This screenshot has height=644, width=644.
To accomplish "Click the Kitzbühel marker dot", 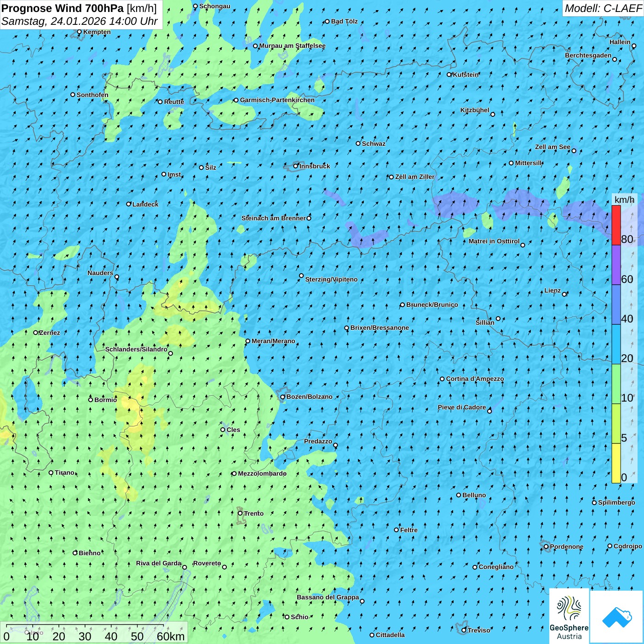I will (x=493, y=114).
